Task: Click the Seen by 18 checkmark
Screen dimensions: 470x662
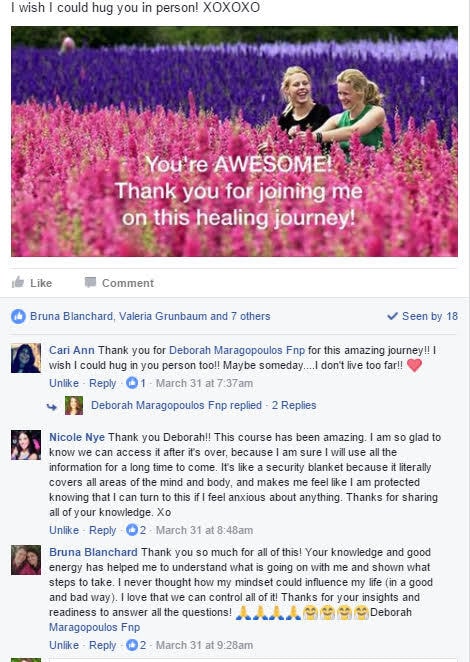Action: [392, 316]
